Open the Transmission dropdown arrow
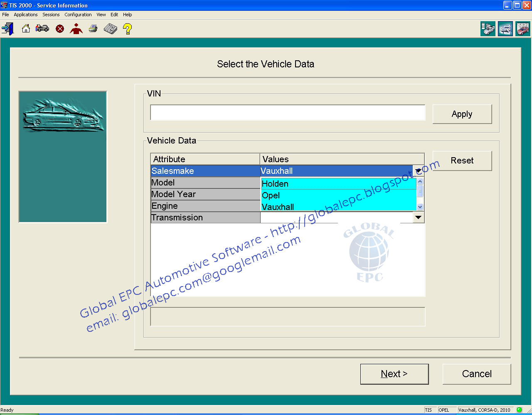This screenshot has height=415, width=532. click(x=419, y=217)
